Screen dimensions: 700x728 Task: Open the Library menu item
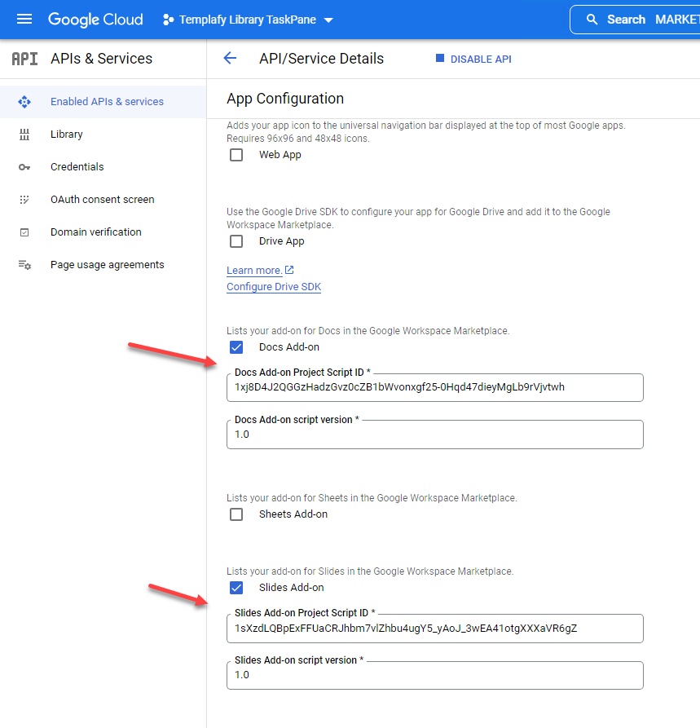click(103, 135)
